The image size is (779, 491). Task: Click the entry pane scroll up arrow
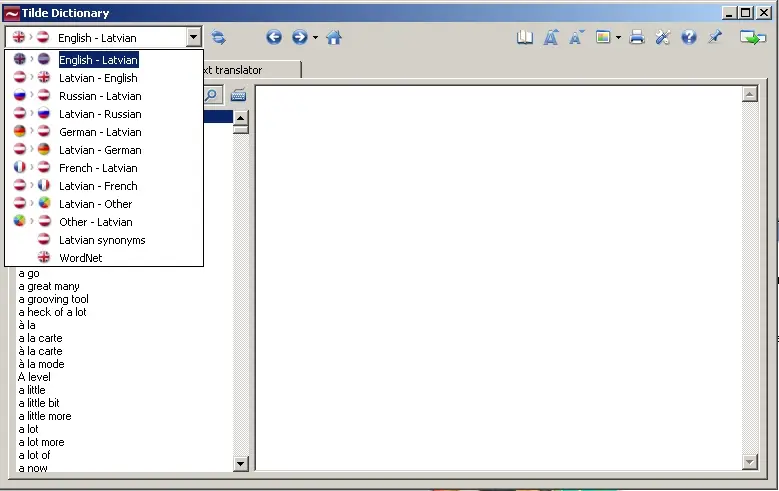click(x=749, y=94)
